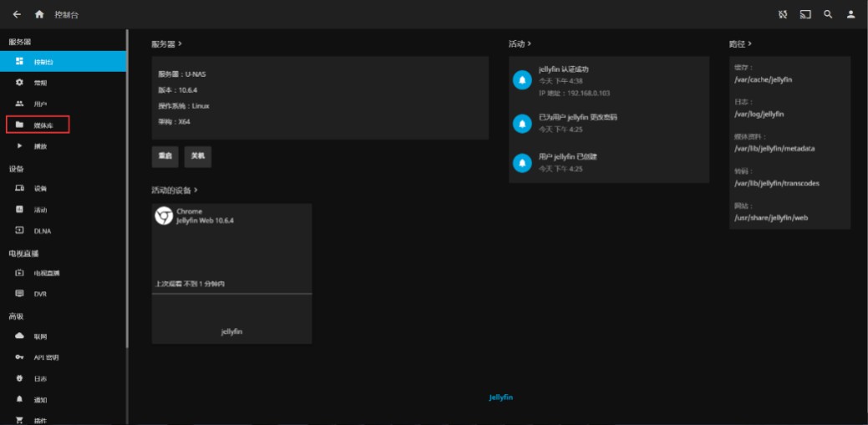Open search with magnifier icon
The width and height of the screenshot is (868, 425).
(x=828, y=15)
